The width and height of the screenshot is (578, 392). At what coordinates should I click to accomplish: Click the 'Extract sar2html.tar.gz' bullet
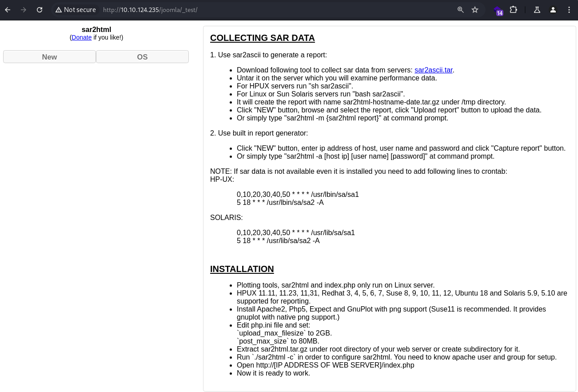(x=379, y=349)
